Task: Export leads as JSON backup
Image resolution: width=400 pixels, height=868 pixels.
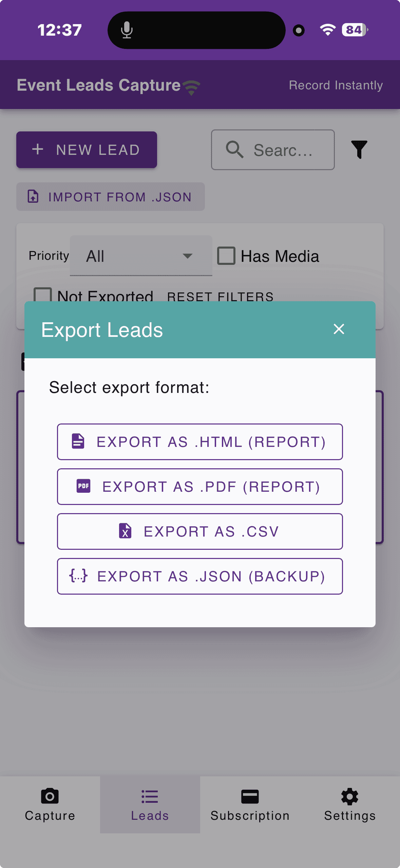Action: (200, 576)
